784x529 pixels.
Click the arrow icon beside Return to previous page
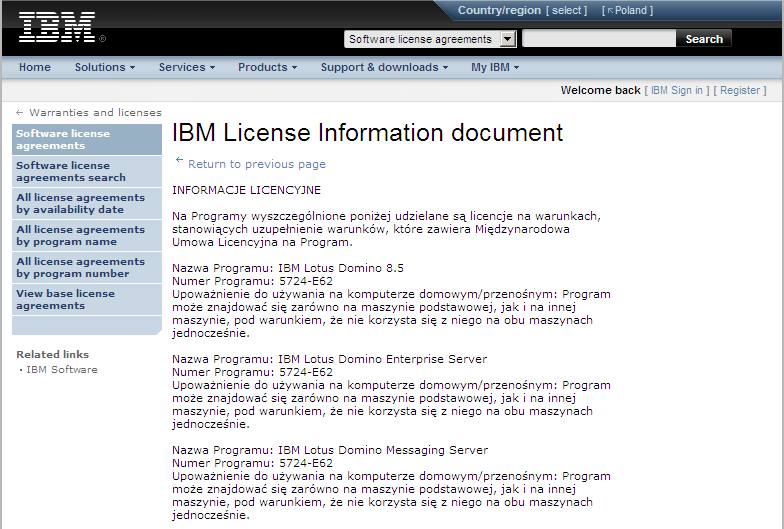[179, 160]
